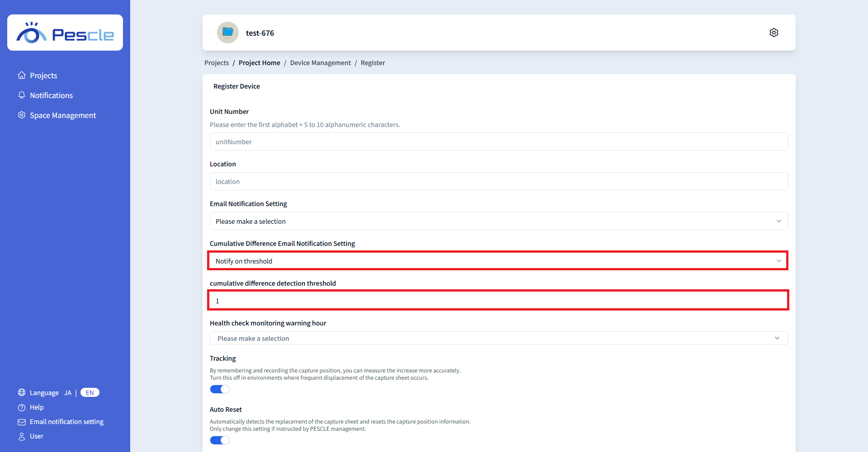Switch language to EN

click(90, 393)
